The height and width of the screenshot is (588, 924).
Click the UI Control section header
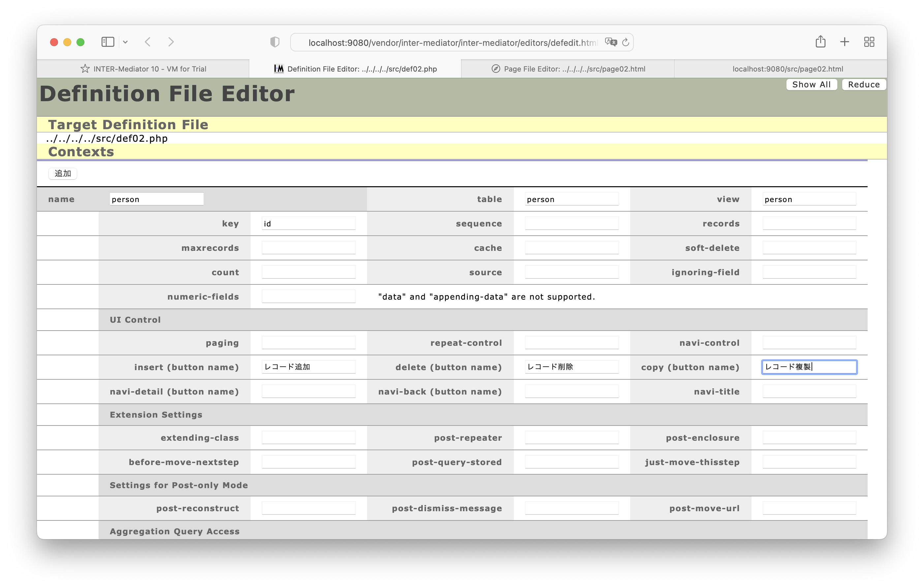483,320
